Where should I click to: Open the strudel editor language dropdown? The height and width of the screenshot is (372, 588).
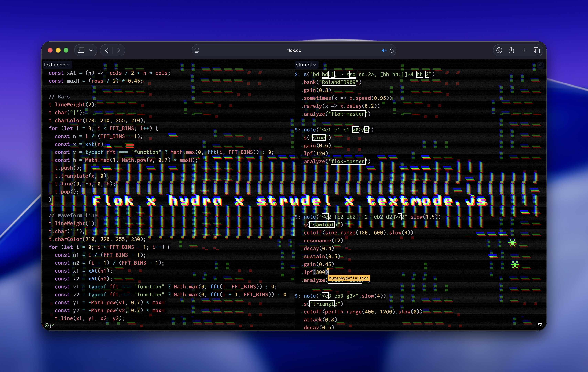click(x=306, y=65)
